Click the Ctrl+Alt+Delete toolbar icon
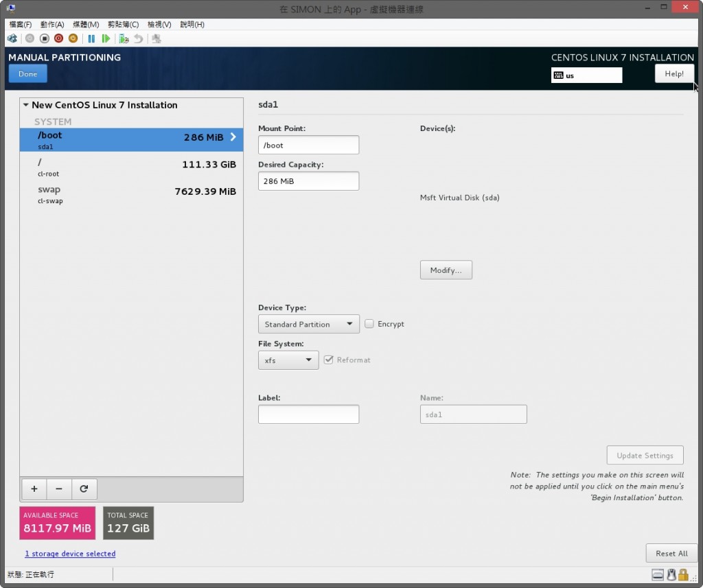 pos(12,38)
